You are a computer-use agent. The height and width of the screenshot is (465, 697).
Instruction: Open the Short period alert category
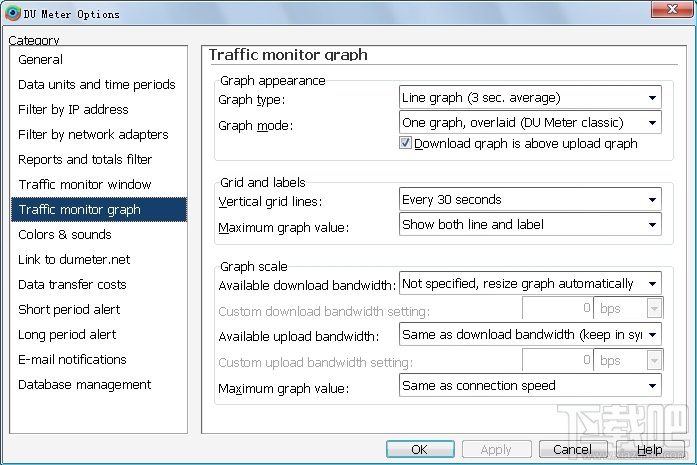tap(68, 310)
